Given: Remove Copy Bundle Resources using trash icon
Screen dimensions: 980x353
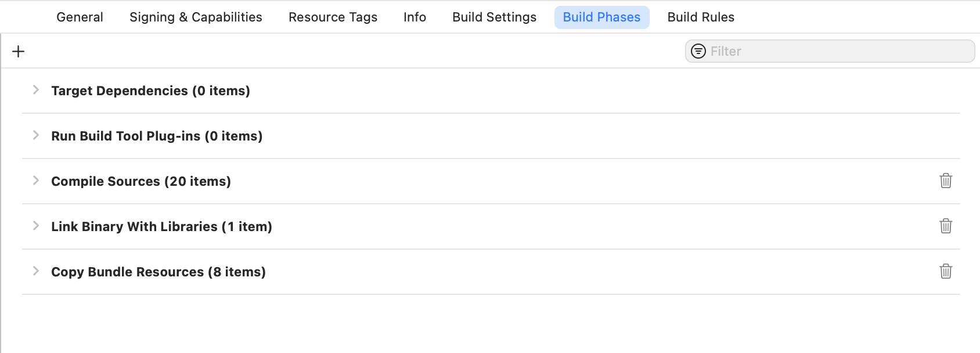Looking at the screenshot, I should 946,271.
